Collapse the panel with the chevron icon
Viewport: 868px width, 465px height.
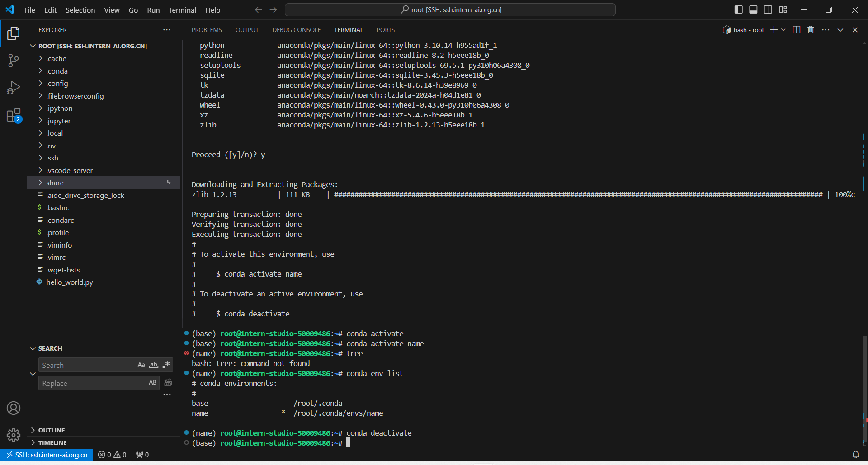[840, 30]
